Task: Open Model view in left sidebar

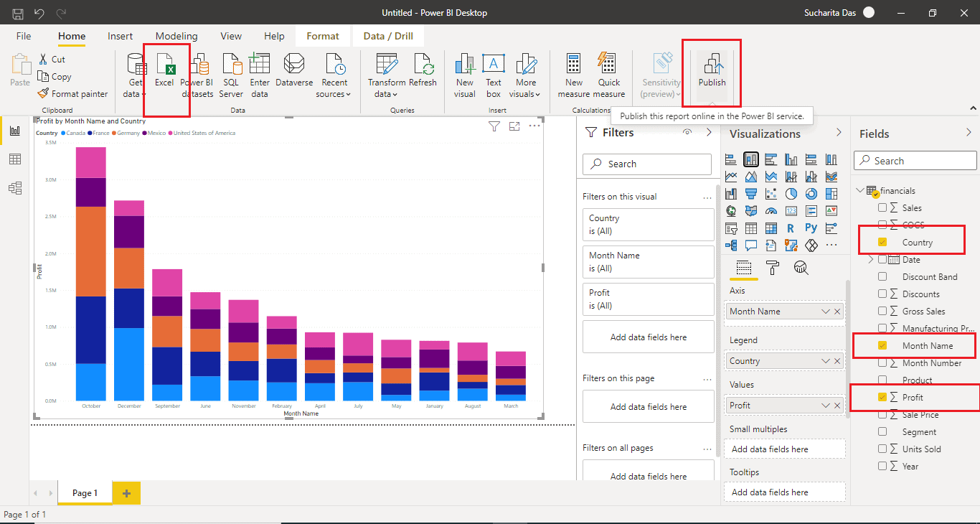Action: [14, 188]
